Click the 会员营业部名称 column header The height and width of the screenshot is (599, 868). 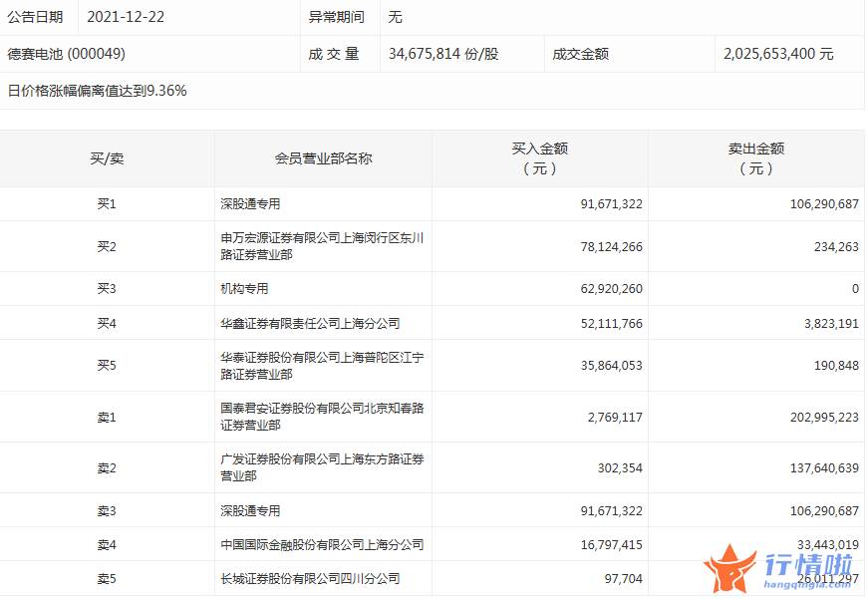(323, 158)
